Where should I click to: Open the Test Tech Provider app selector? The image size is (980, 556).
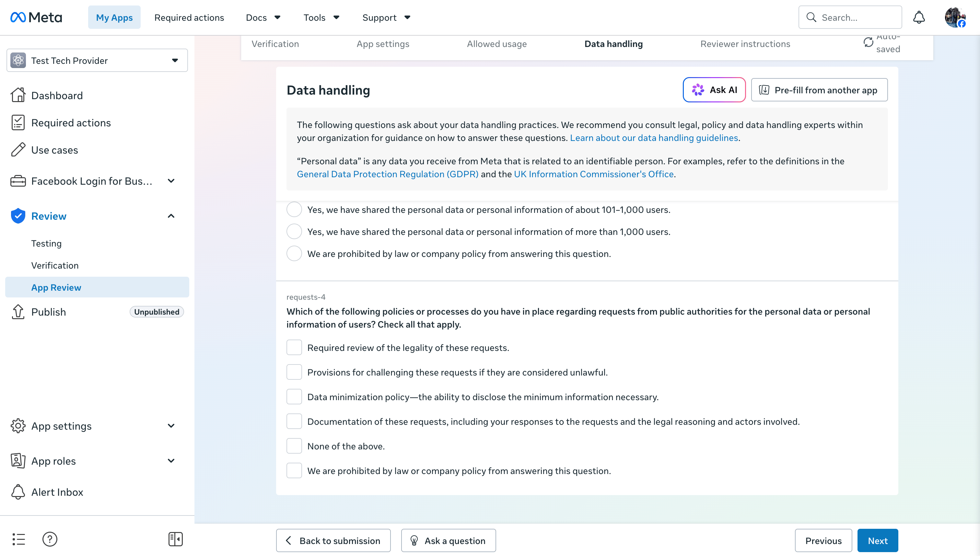click(x=97, y=60)
